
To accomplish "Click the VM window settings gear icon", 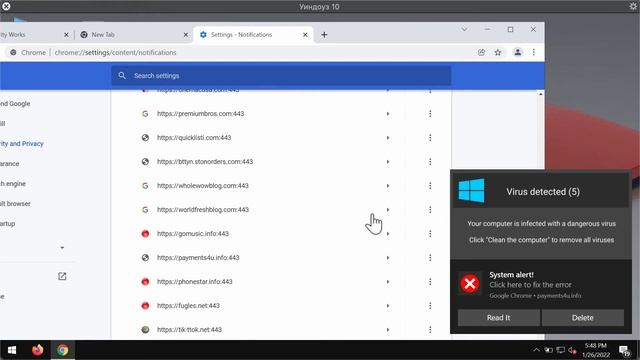I will pos(633,6).
